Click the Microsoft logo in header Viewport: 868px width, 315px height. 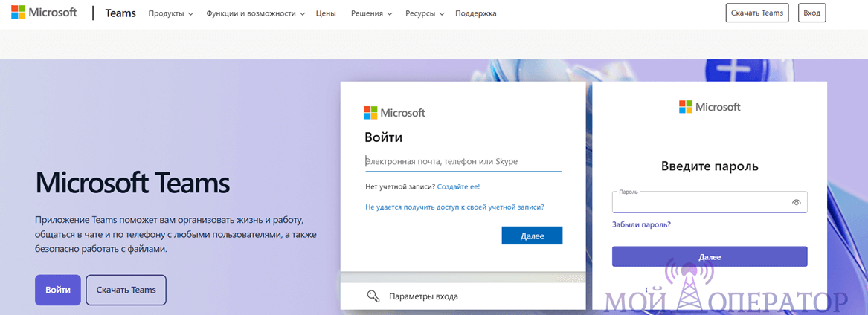point(45,13)
